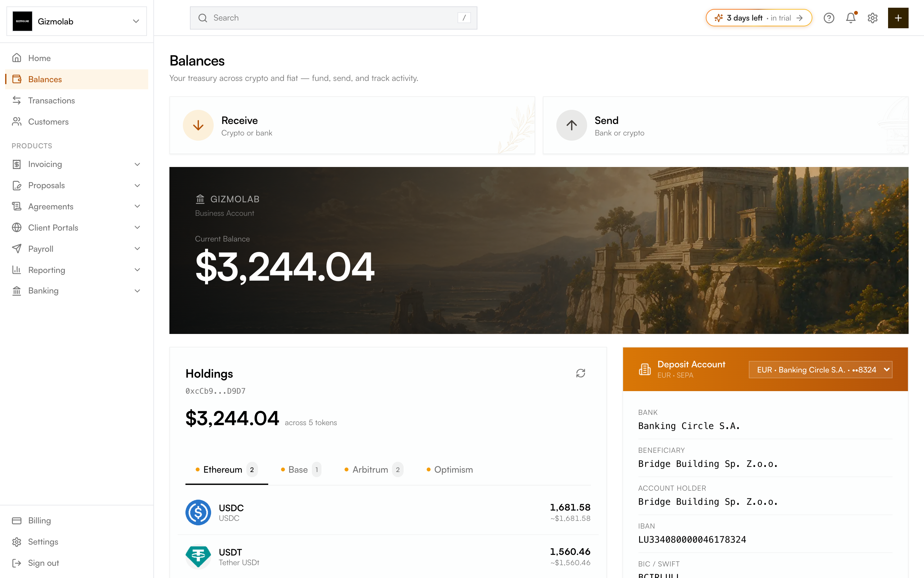Open help via question mark icon
The height and width of the screenshot is (578, 924).
[x=828, y=18]
